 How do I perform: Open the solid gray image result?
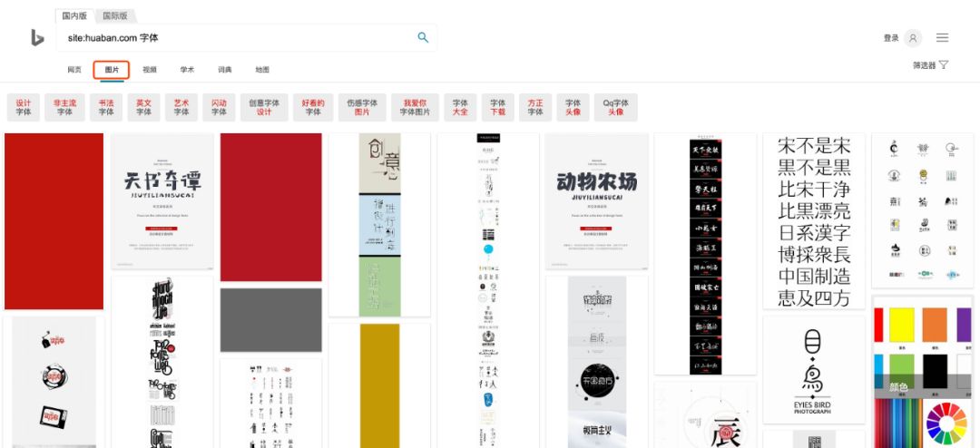pyautogui.click(x=271, y=320)
